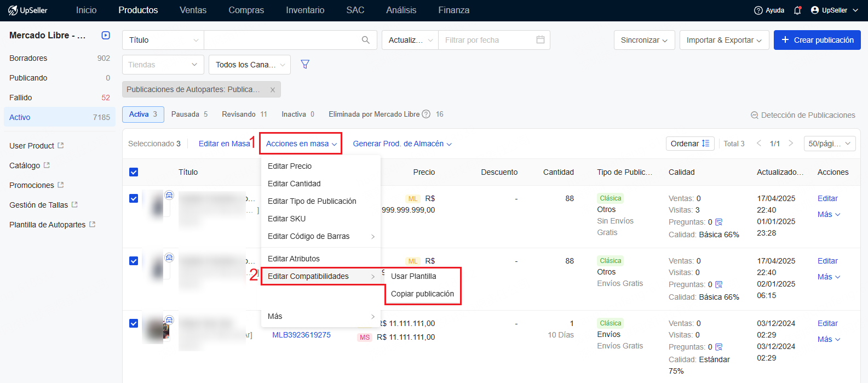
Task: Click the sort icon in Ordenar button
Action: tap(705, 144)
